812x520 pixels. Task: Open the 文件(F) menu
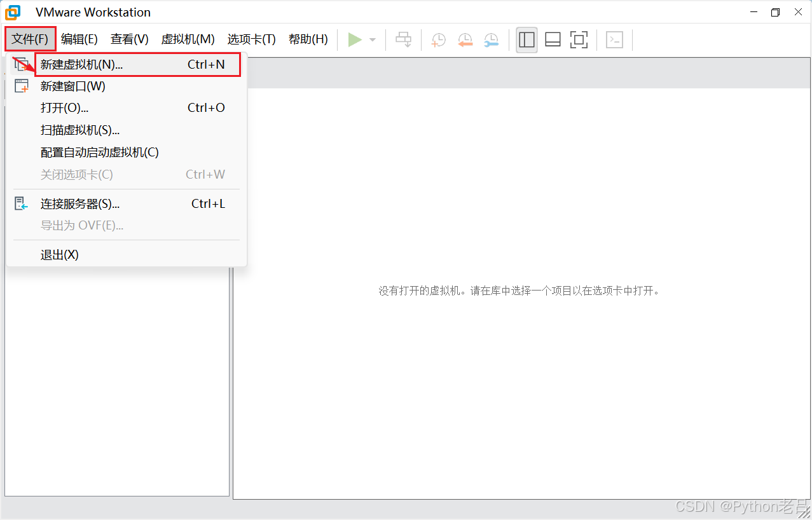pyautogui.click(x=31, y=39)
